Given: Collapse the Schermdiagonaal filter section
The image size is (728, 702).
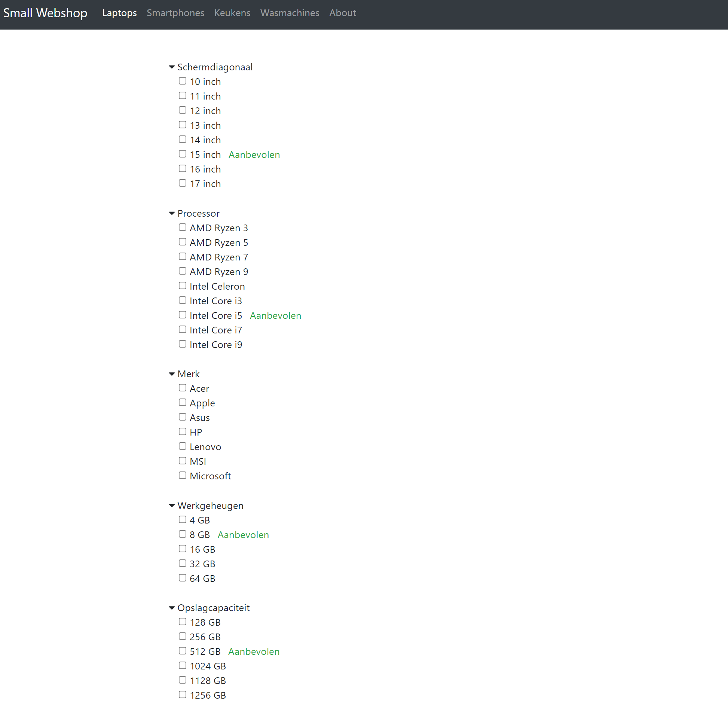Looking at the screenshot, I should pyautogui.click(x=172, y=67).
